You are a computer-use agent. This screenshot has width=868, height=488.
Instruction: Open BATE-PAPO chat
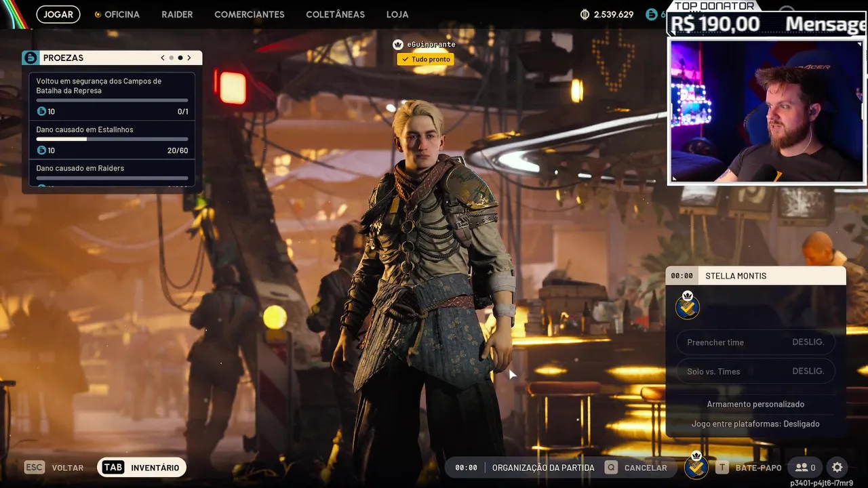[758, 468]
